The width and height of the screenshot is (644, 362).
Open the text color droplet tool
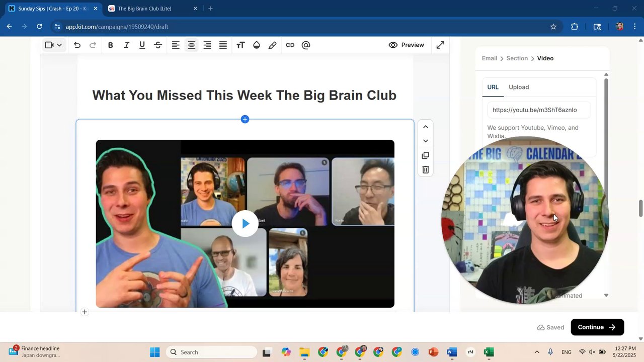(257, 45)
